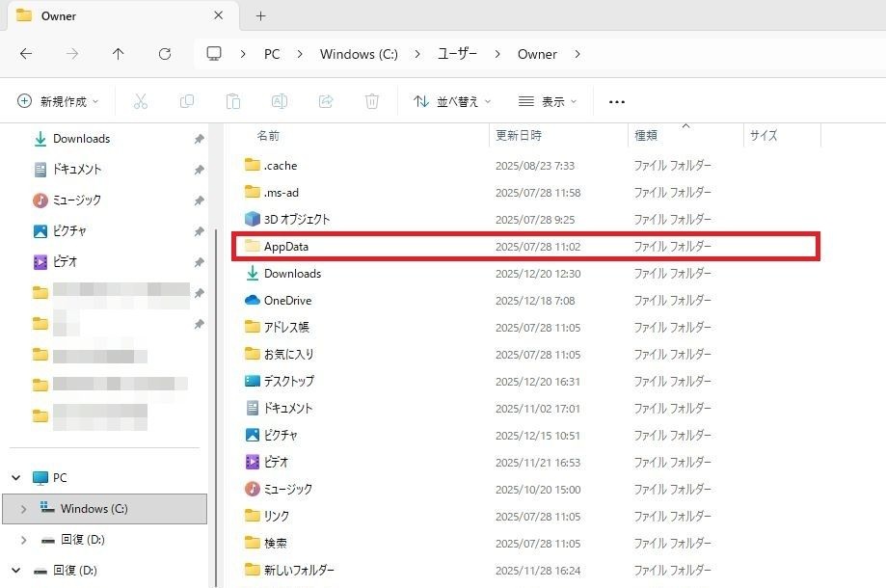The image size is (886, 588).
Task: Open the 並べ替え sort dropdown
Action: click(452, 101)
